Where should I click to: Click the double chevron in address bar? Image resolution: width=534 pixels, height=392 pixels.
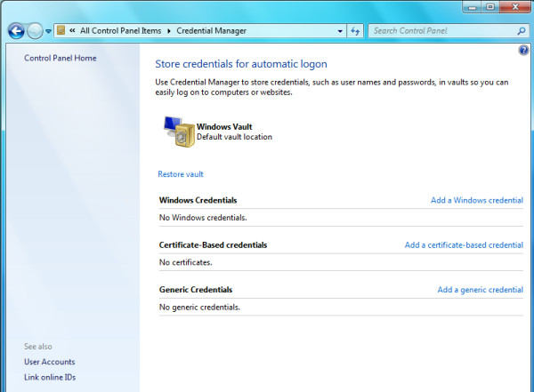[72, 30]
